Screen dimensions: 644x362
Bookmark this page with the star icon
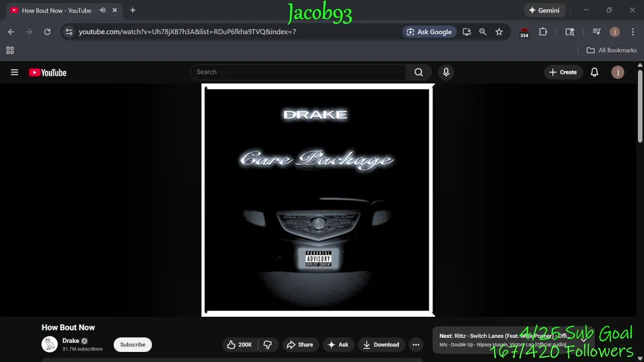(x=499, y=32)
